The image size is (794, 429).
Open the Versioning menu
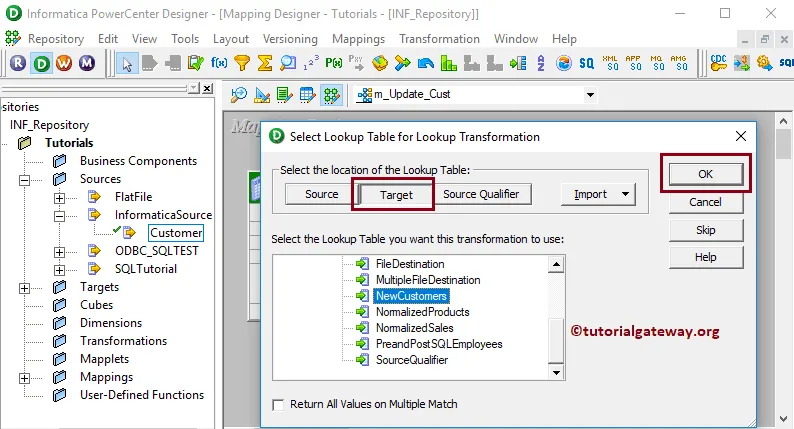pyautogui.click(x=290, y=39)
